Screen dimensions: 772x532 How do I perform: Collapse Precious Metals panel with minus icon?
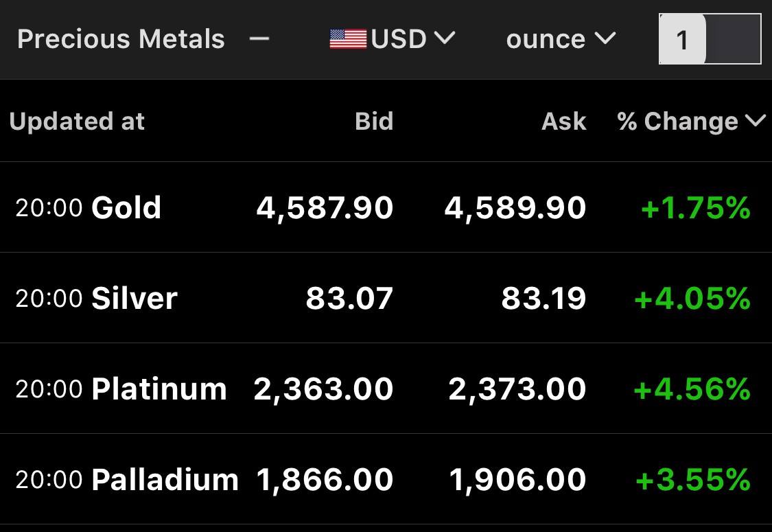coord(259,39)
